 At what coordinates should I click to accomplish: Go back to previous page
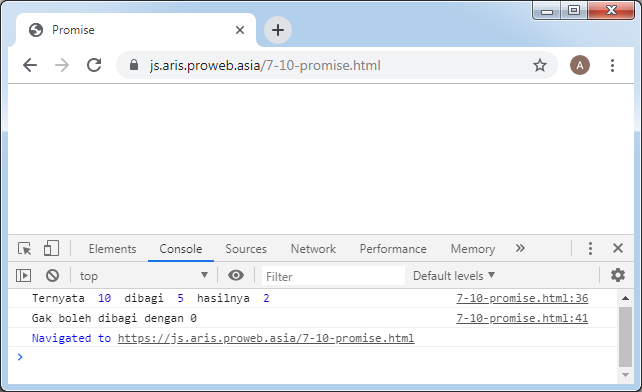pyautogui.click(x=30, y=65)
